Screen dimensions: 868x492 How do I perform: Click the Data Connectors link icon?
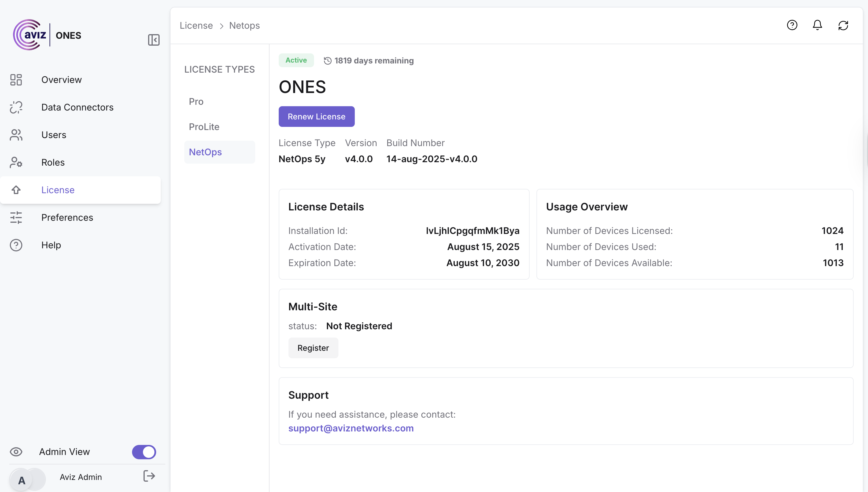point(16,107)
